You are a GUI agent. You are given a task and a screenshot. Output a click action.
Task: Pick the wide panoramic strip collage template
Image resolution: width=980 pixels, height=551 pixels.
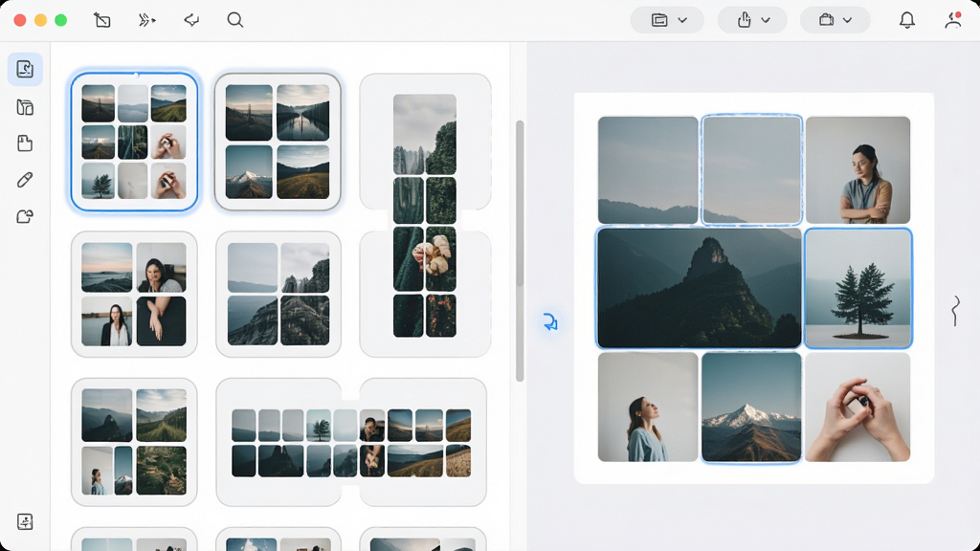(351, 442)
